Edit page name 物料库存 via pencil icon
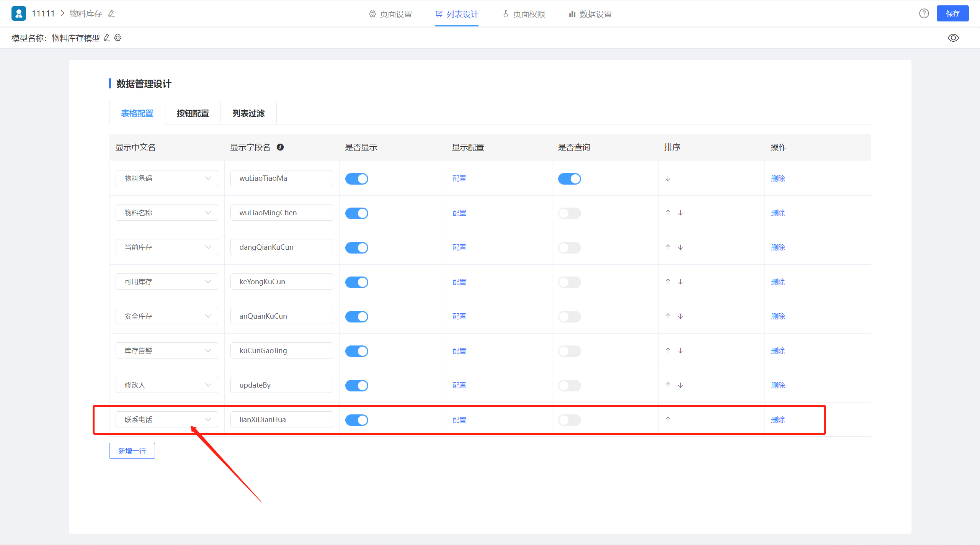980x545 pixels. pyautogui.click(x=111, y=14)
